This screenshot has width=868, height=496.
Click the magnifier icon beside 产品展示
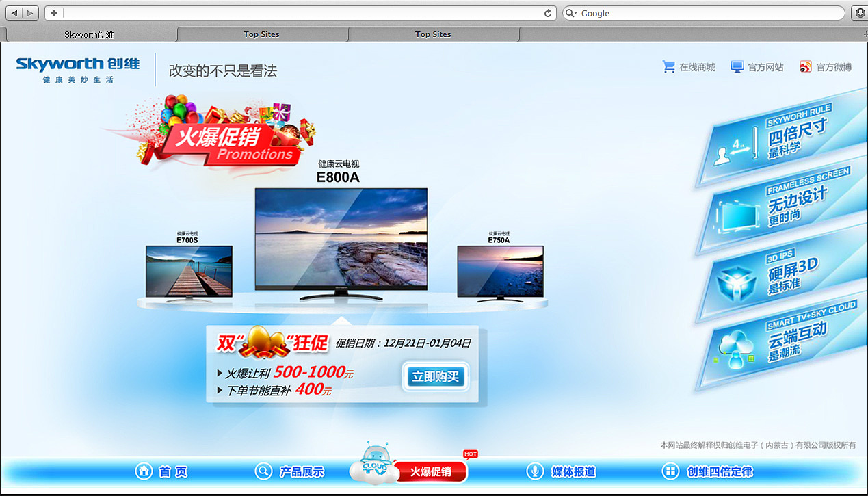[263, 471]
